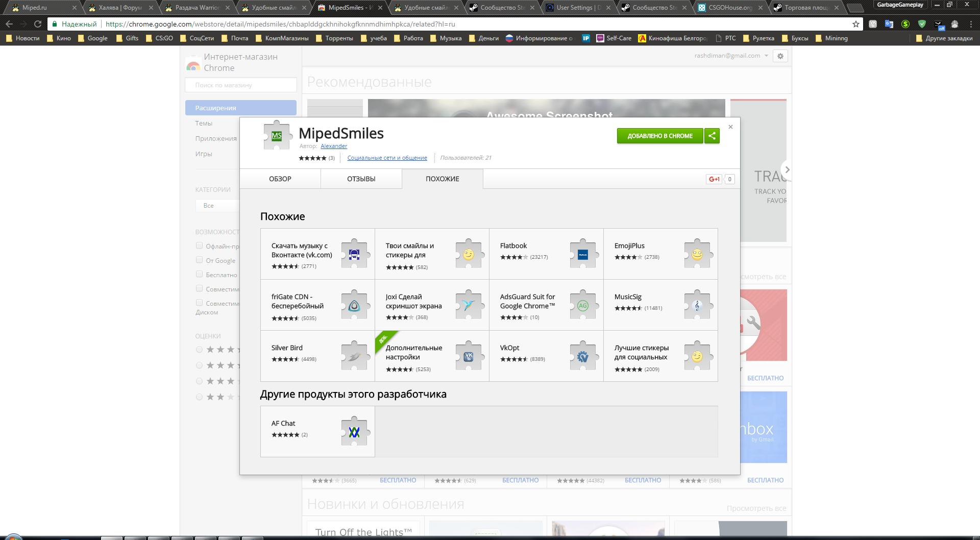
Task: Expand the Деньги bookmark folder
Action: click(484, 38)
